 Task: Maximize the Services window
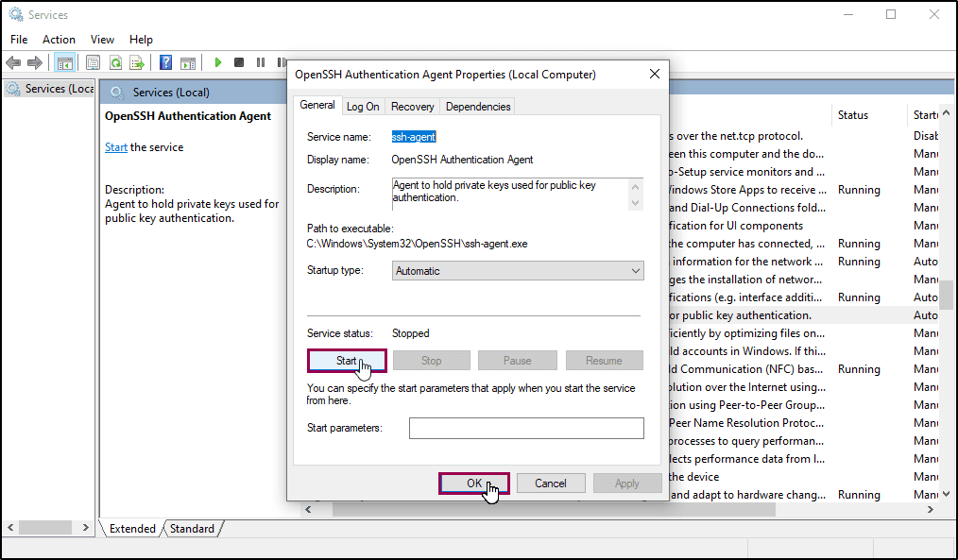(x=891, y=15)
